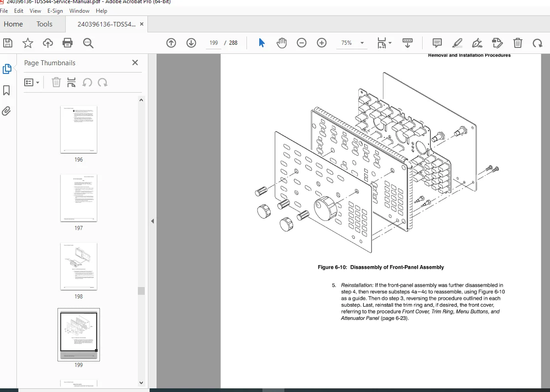Open the Page Thumbnails sidebar icon
The image size is (550, 392).
tap(7, 69)
